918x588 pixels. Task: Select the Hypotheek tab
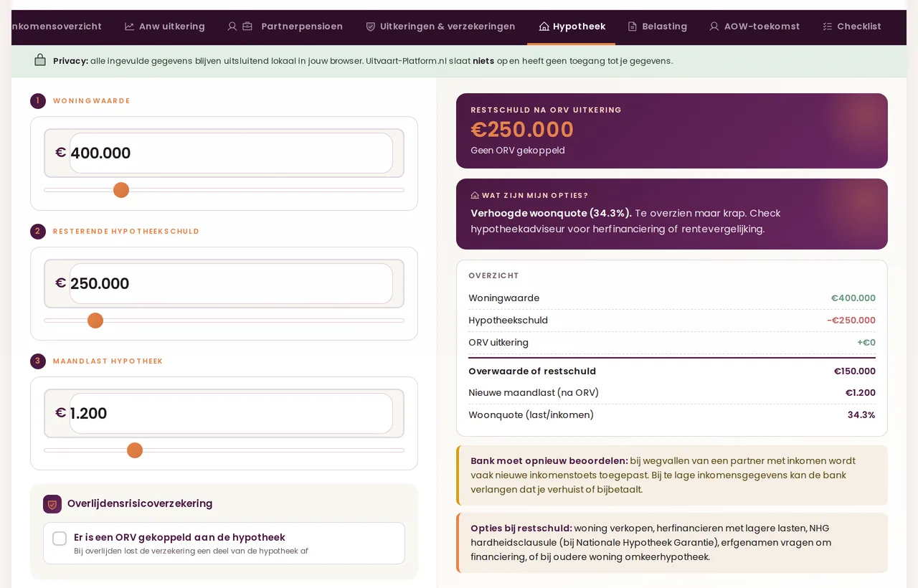[572, 27]
